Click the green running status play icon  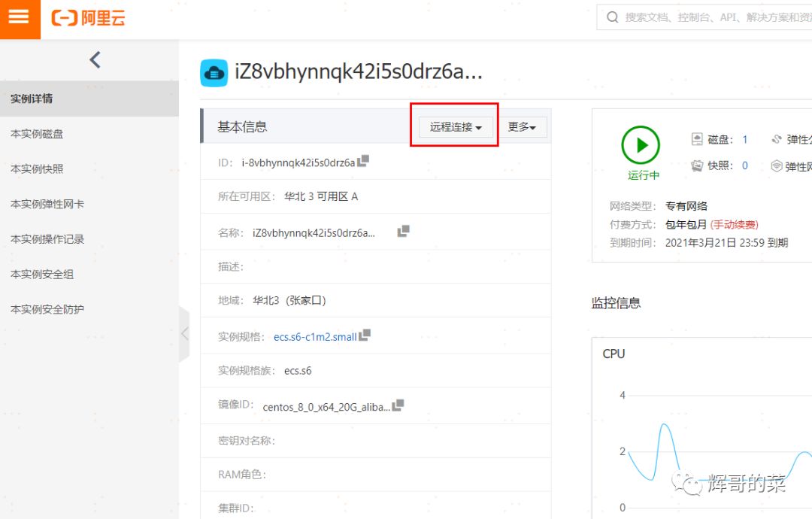pos(641,145)
